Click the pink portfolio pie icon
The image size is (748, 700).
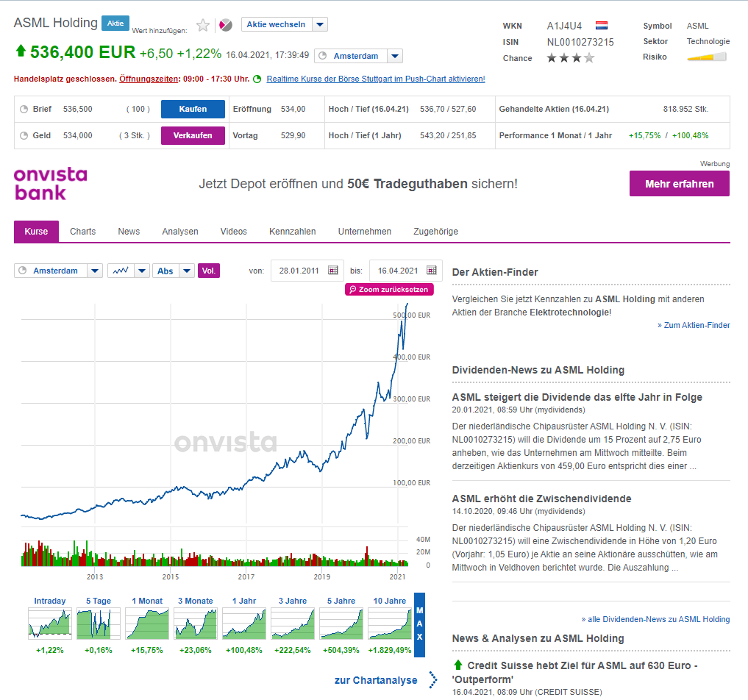point(226,25)
